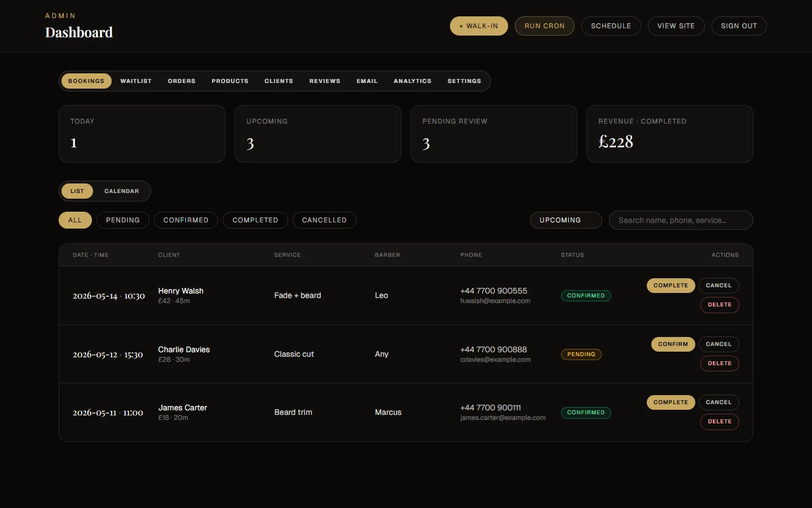Click the + Walk-in button
The width and height of the screenshot is (812, 508).
coord(479,26)
